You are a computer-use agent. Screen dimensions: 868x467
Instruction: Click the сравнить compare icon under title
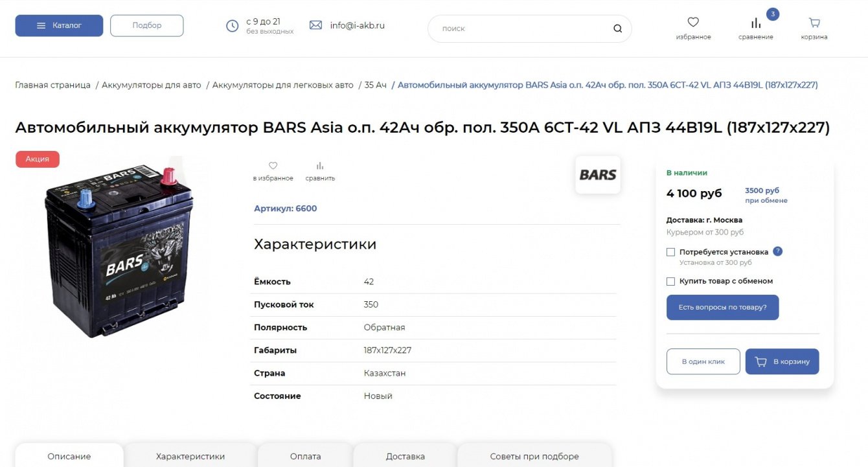click(320, 166)
